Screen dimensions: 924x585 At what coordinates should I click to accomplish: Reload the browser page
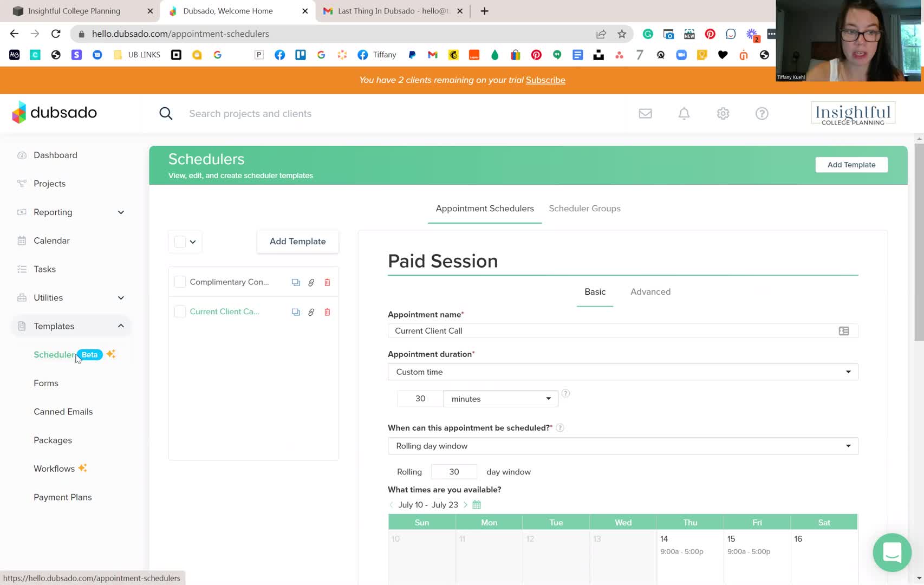point(56,34)
